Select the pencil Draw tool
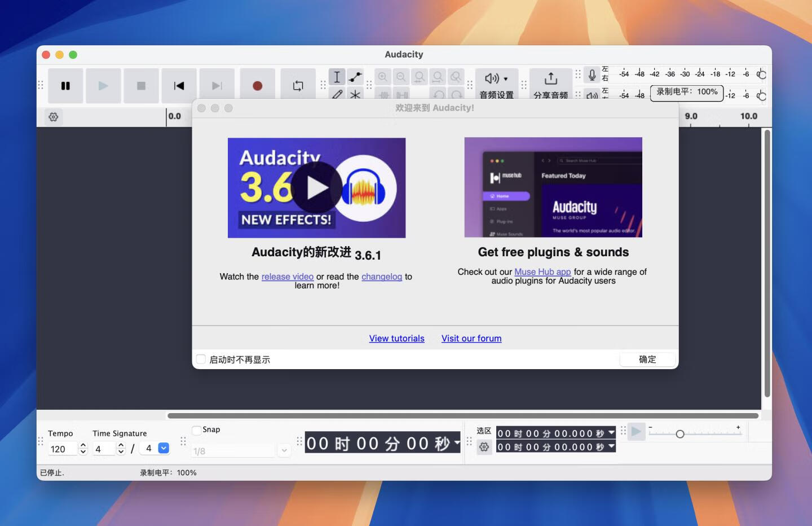Viewport: 812px width, 526px height. pyautogui.click(x=337, y=94)
